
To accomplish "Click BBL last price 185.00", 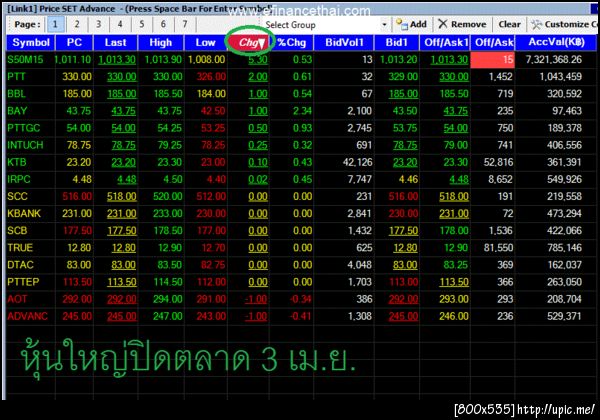I will (122, 94).
